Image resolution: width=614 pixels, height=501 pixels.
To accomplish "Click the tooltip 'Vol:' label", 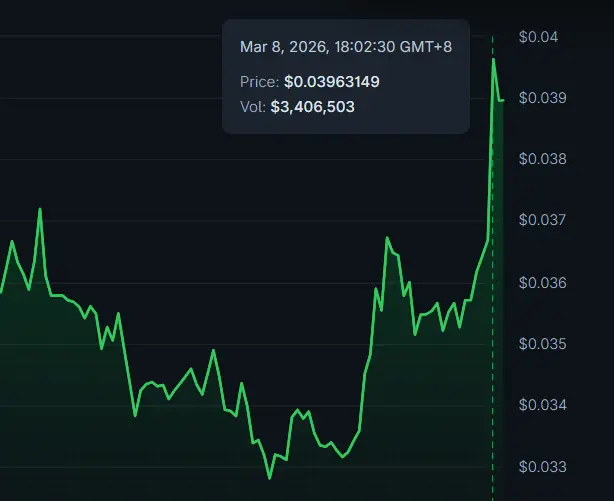I will coord(253,107).
